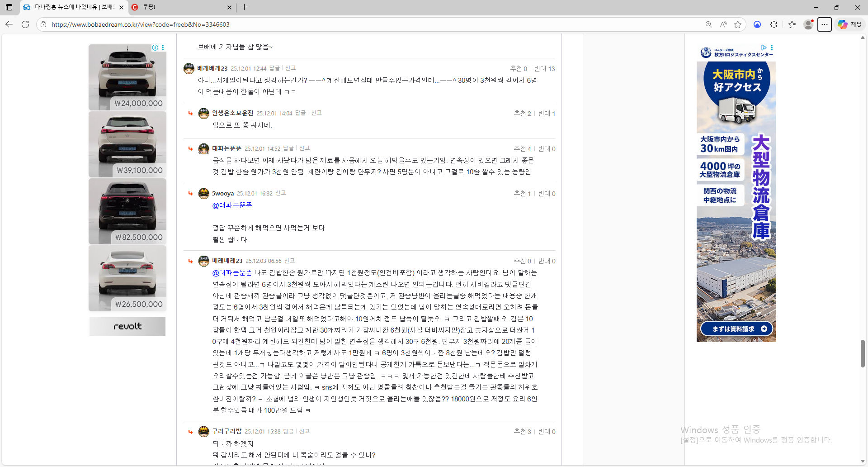
Task: Expand ad options on Japanese logistics banner
Action: click(x=772, y=48)
